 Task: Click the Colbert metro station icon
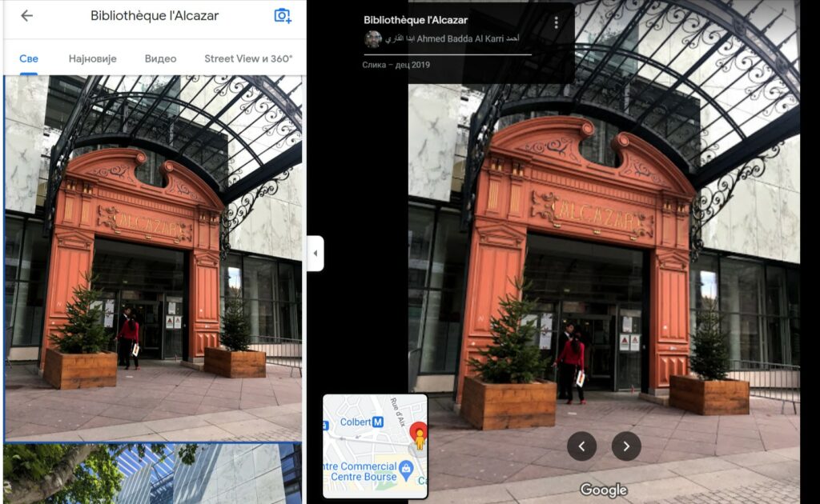coord(378,422)
